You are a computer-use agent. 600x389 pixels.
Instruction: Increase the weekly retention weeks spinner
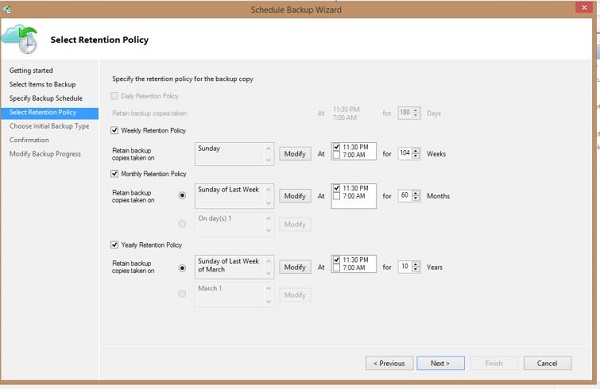click(x=416, y=150)
